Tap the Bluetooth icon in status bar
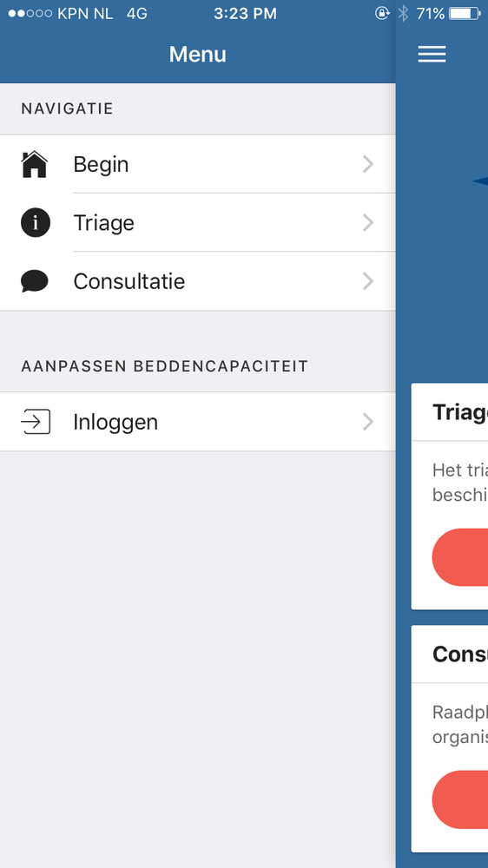The image size is (488, 868). click(403, 13)
